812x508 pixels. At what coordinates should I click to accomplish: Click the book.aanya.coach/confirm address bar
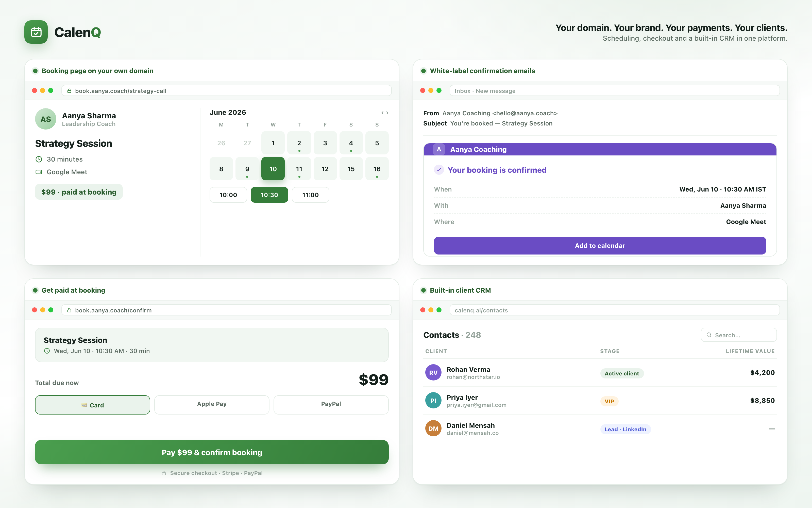pos(227,310)
